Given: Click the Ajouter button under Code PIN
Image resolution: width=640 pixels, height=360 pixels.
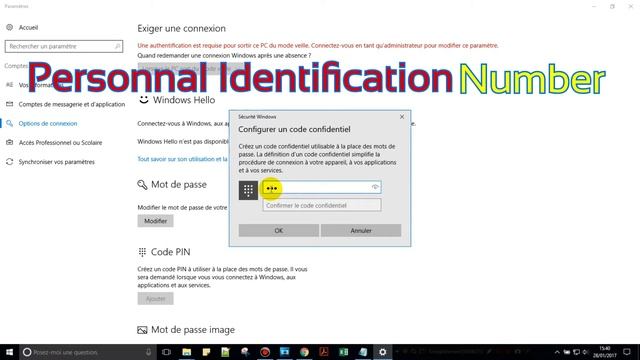Looking at the screenshot, I should 156,299.
